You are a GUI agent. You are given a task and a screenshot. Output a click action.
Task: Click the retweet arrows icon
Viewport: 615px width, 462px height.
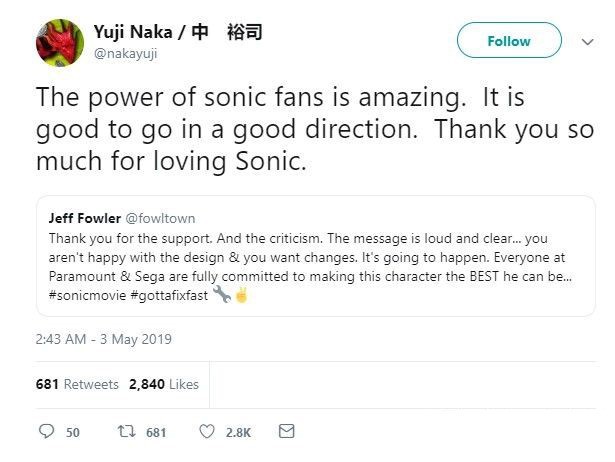(x=127, y=431)
